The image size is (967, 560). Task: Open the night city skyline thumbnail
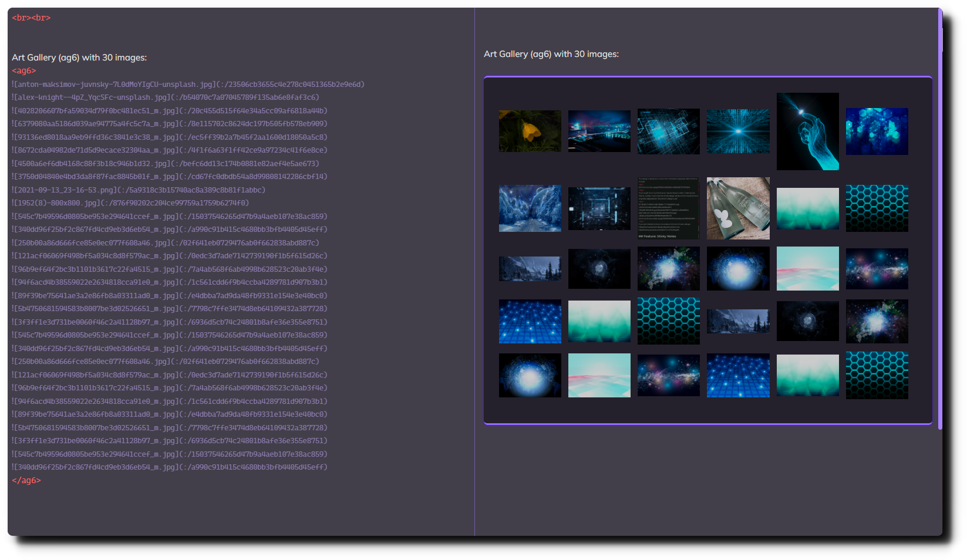point(599,131)
